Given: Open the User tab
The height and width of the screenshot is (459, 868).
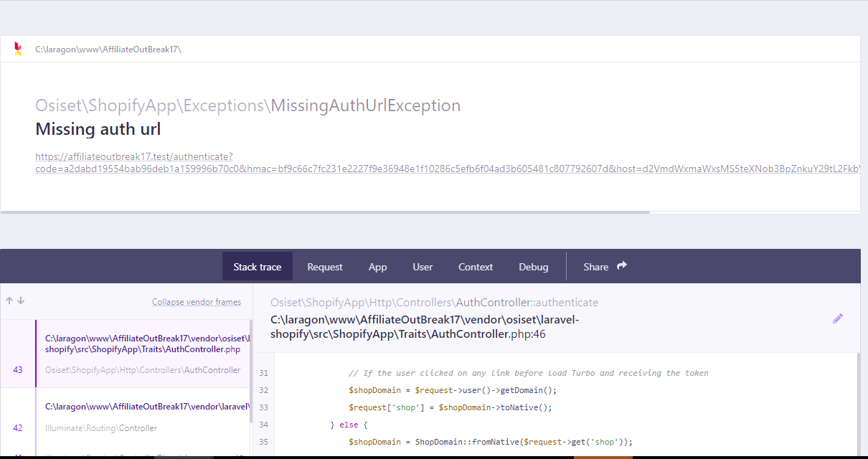Looking at the screenshot, I should pyautogui.click(x=423, y=266).
